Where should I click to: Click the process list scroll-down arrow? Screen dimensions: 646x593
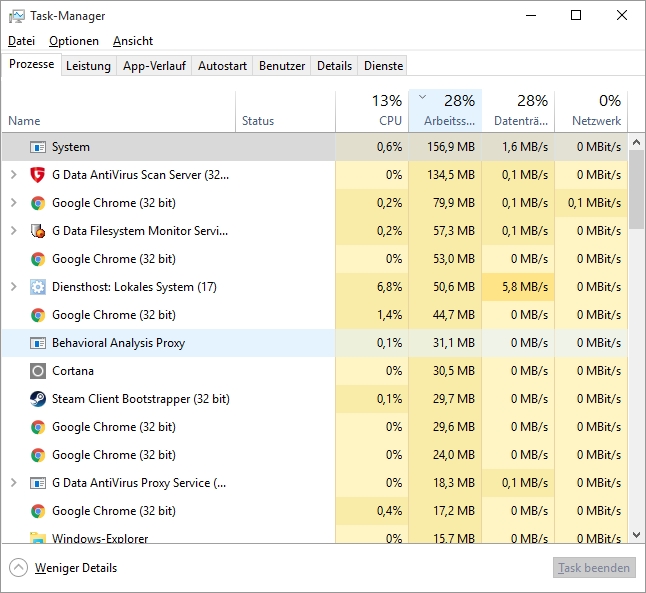click(637, 535)
